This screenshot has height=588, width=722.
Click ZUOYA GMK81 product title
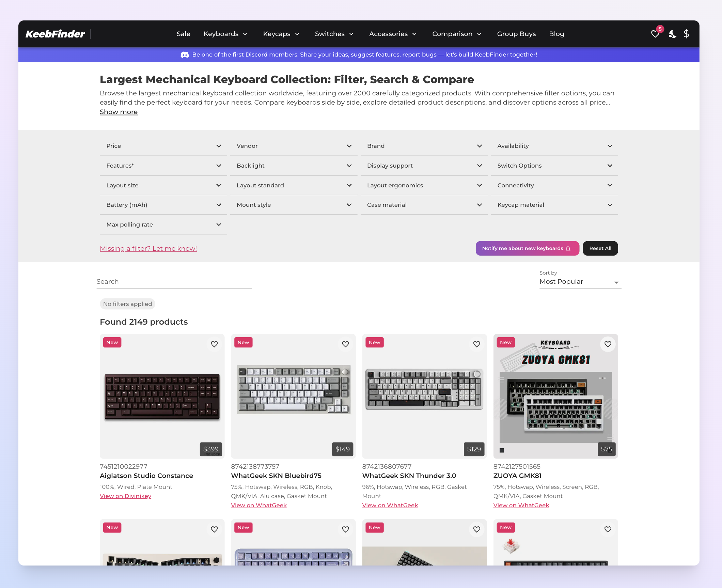tap(517, 476)
